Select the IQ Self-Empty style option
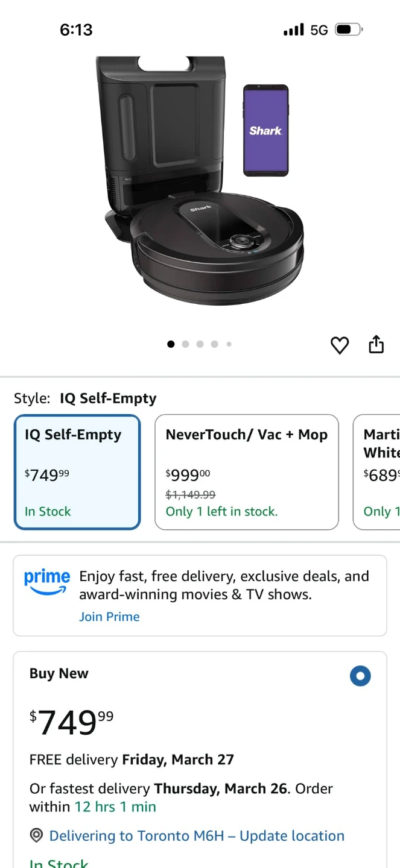The height and width of the screenshot is (868, 400). (77, 472)
